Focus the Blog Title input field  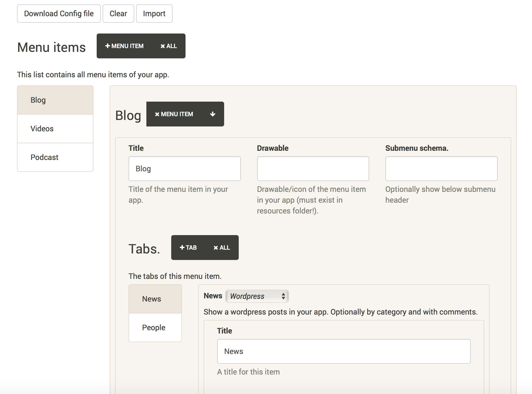184,169
